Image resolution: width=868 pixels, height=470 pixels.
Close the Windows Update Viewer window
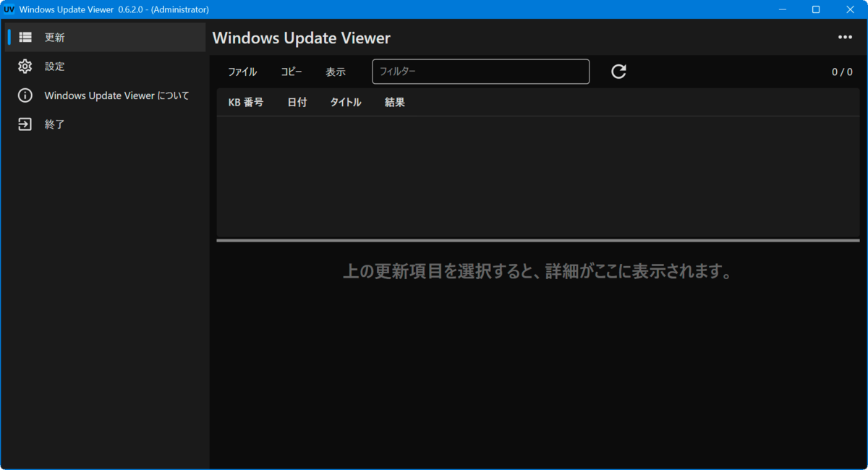tap(850, 9)
